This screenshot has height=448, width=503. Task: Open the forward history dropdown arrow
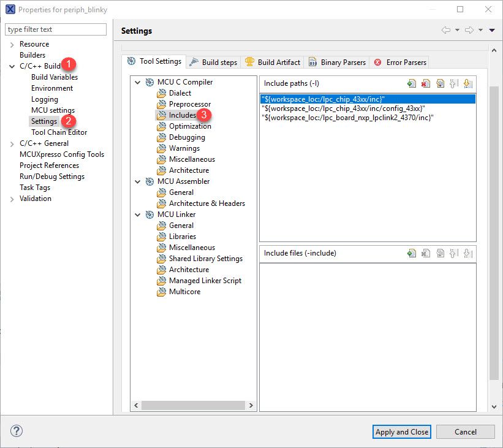tap(480, 30)
